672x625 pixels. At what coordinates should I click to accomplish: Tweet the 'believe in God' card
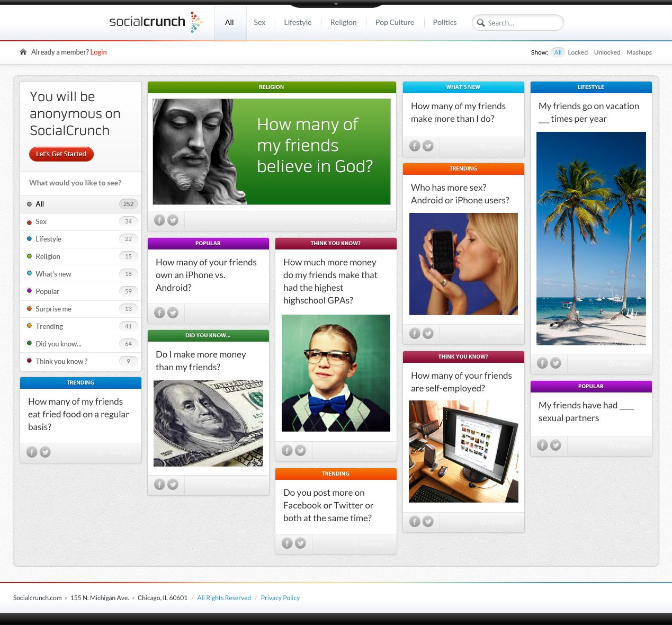(173, 220)
